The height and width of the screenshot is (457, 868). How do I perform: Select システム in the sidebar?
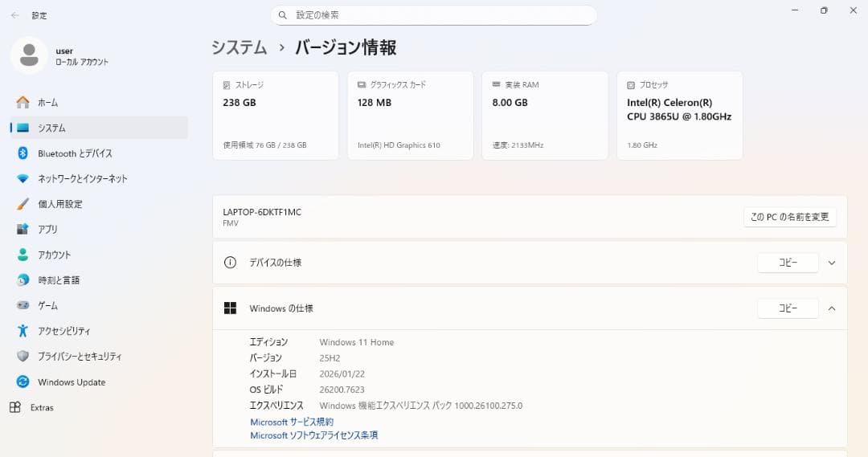pyautogui.click(x=99, y=128)
